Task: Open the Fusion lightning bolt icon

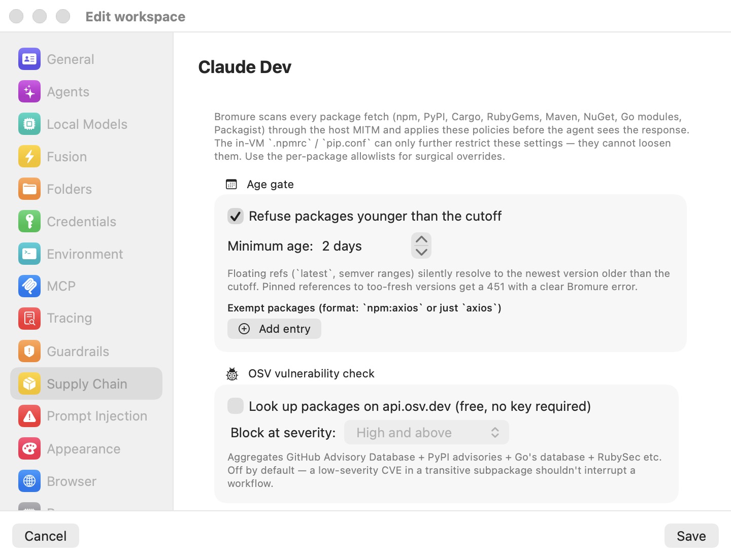Action: point(29,157)
